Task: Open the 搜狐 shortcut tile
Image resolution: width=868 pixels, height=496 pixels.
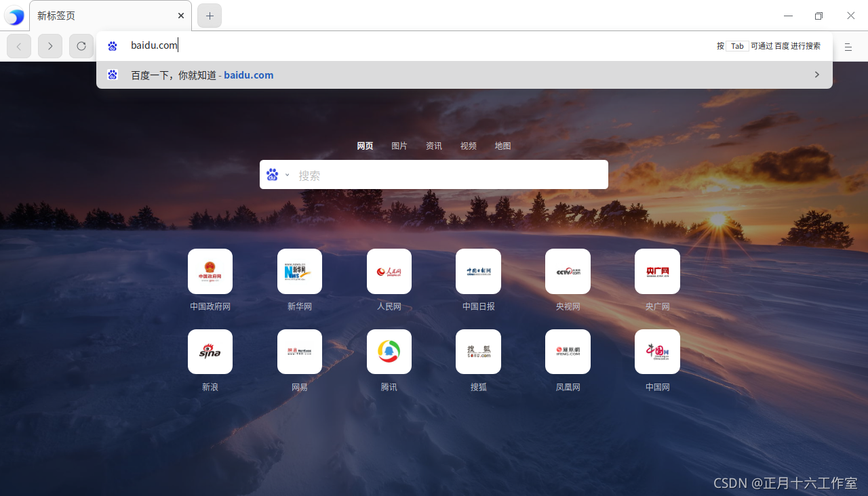Action: 478,352
